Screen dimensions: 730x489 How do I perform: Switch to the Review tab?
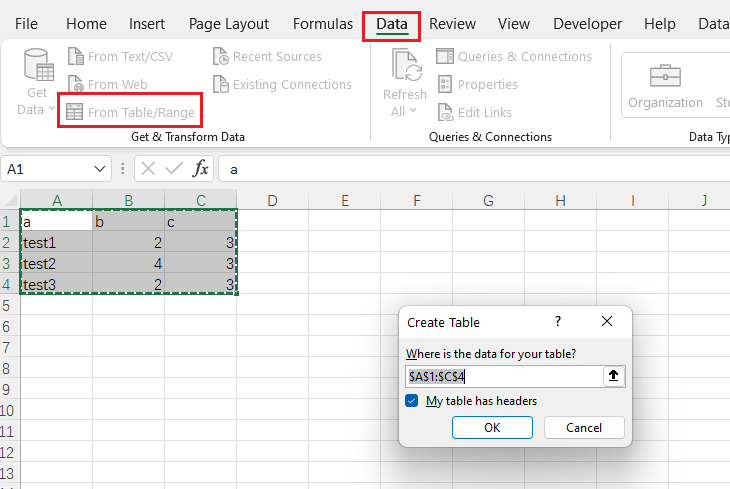point(452,24)
